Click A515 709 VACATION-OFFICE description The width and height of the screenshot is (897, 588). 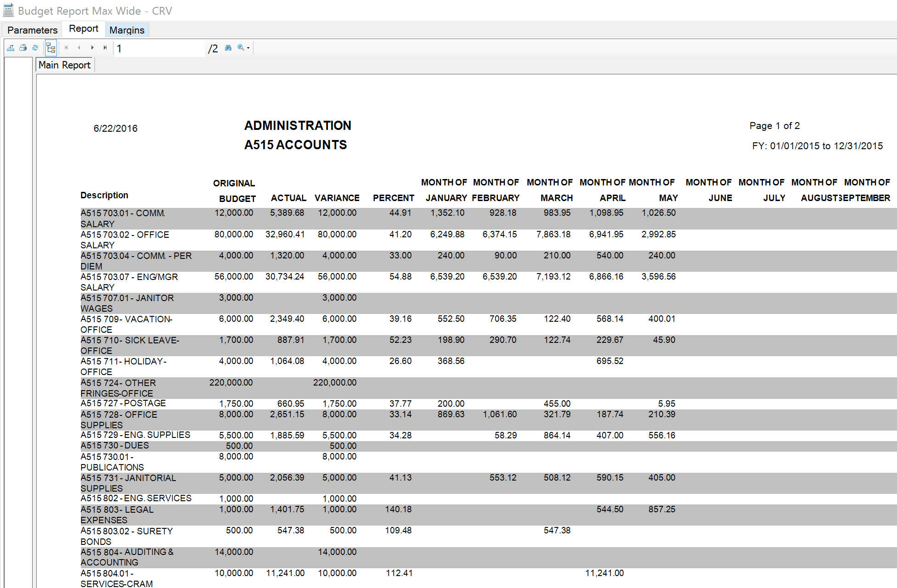click(x=126, y=324)
